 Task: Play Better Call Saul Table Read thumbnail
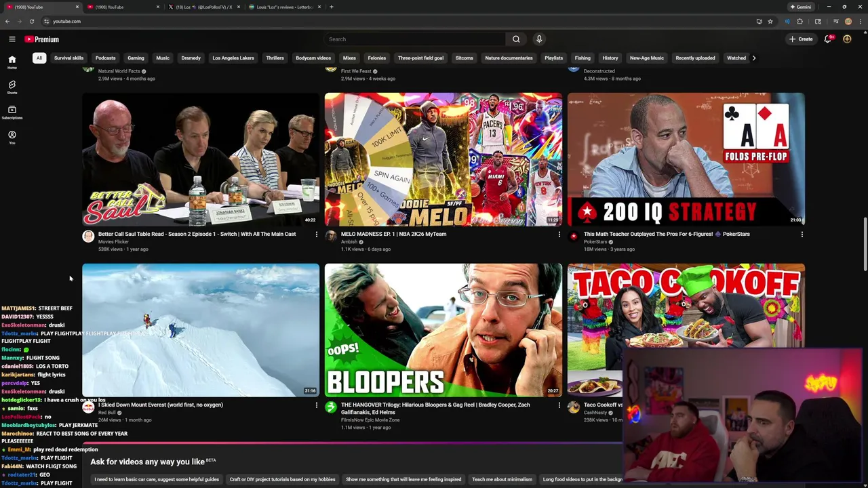(201, 159)
